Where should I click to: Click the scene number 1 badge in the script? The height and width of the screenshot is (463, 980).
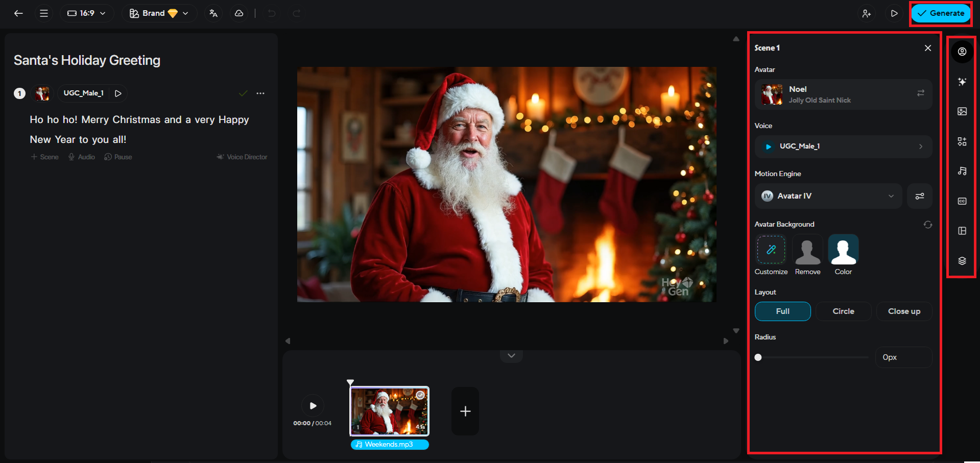(x=19, y=93)
